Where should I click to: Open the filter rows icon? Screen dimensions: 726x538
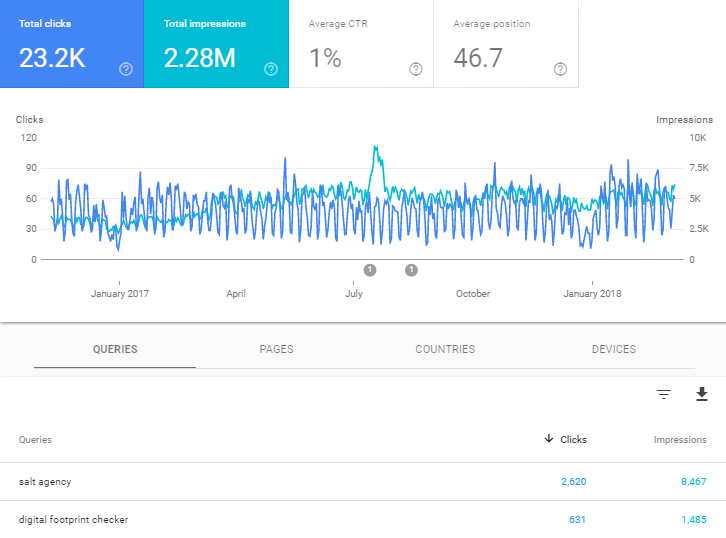click(x=663, y=394)
